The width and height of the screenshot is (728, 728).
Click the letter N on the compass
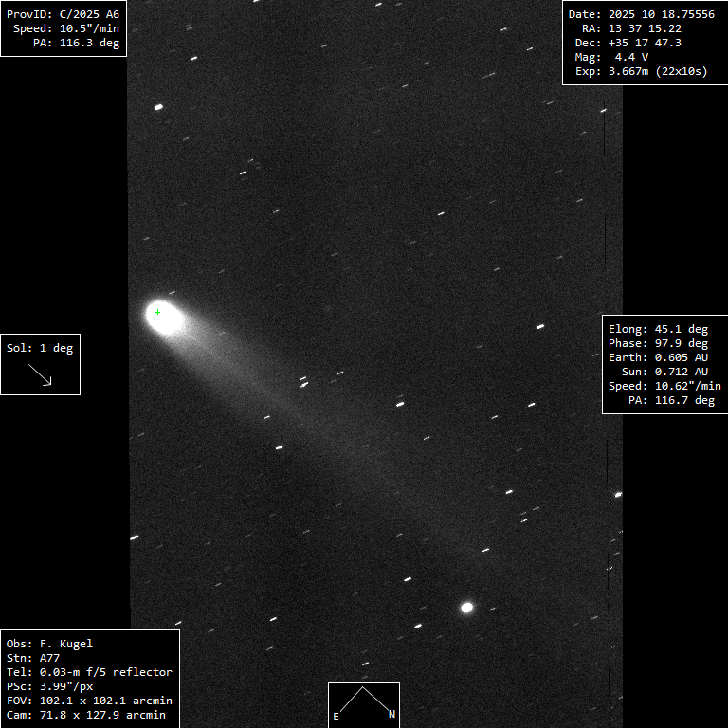[391, 715]
